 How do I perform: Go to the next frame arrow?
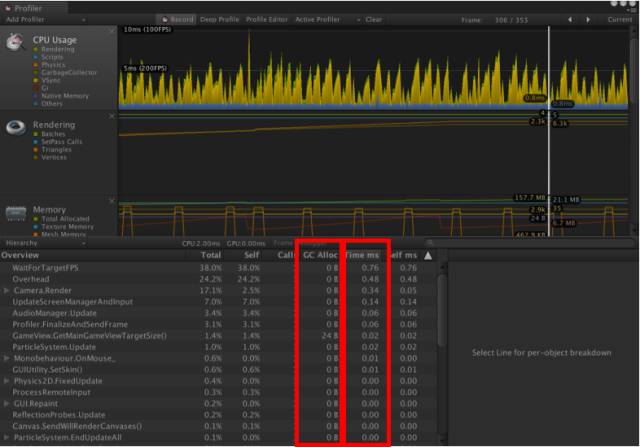(588, 20)
